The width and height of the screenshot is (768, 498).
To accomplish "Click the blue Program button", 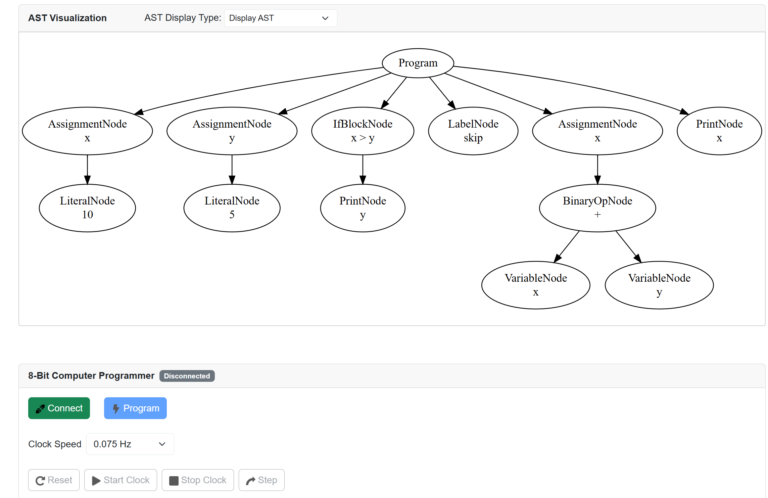I will click(135, 408).
